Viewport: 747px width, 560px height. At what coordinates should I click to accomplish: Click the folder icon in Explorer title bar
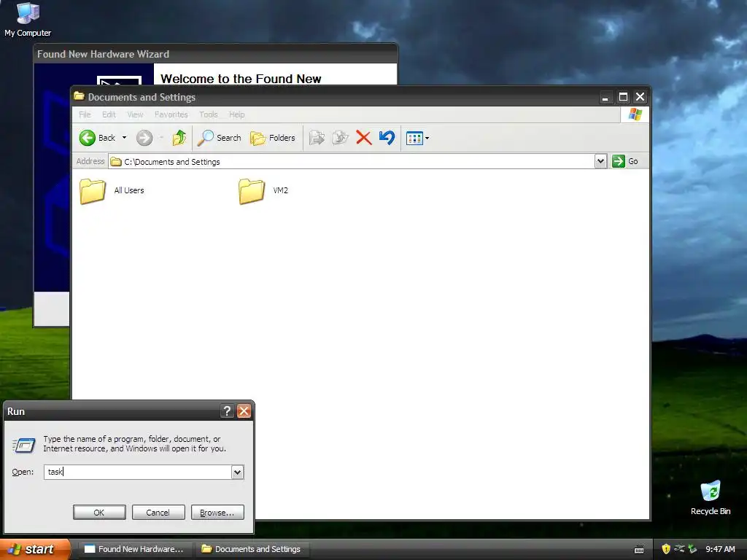coord(79,97)
